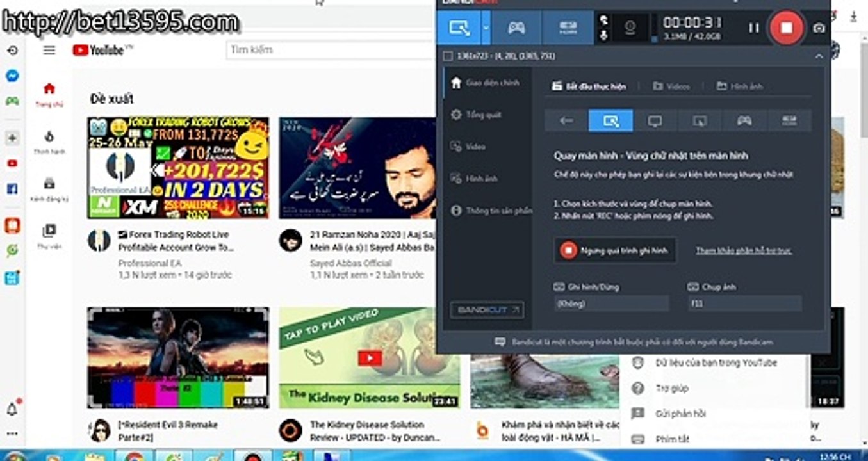Open the YouTube hamburger guide menu
This screenshot has width=868, height=461.
pos(49,50)
